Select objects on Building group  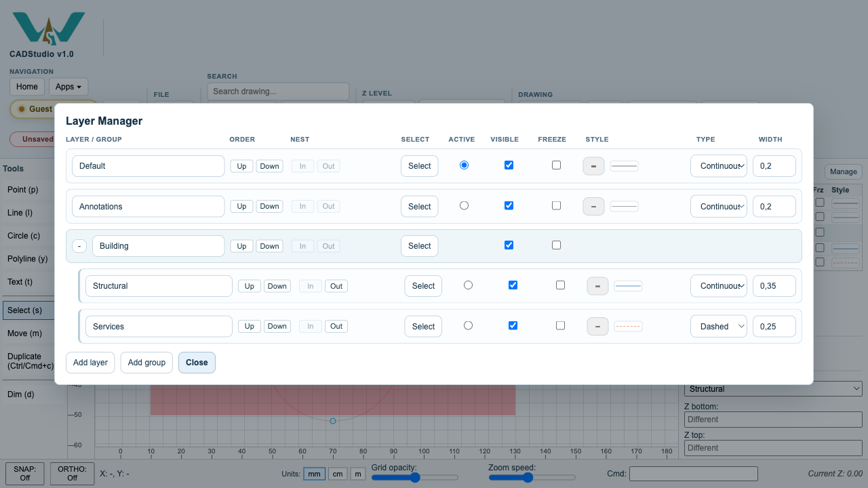coord(419,246)
